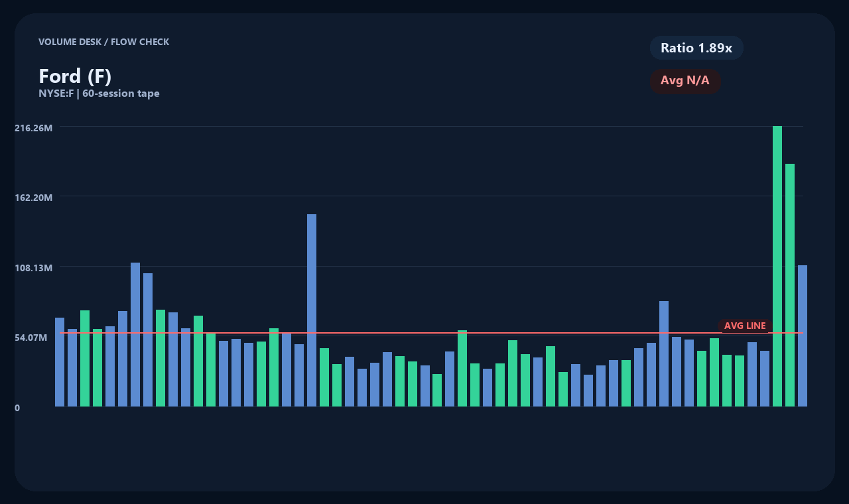Click the final blue bar of the tape

[x=803, y=336]
